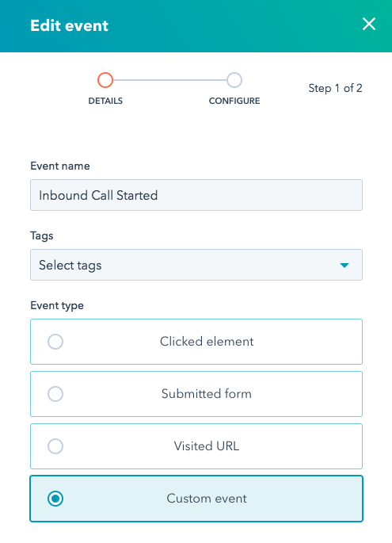This screenshot has height=543, width=392.
Task: Click the orange Details step circle
Action: [105, 80]
